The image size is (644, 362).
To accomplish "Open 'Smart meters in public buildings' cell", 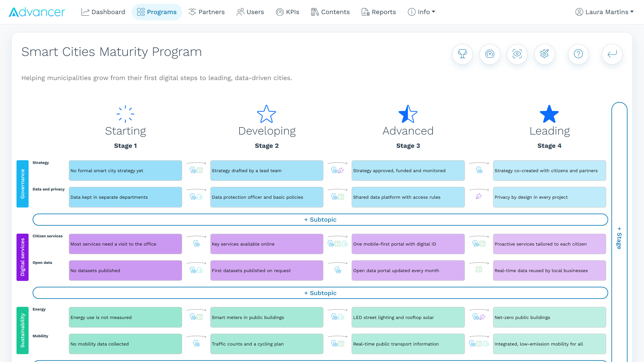I will tap(267, 317).
